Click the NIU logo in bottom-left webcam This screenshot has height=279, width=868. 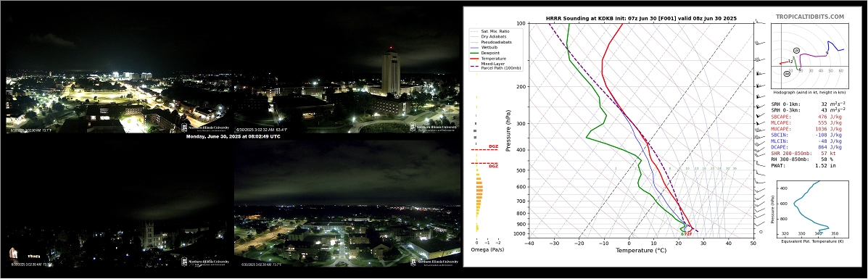pos(205,262)
